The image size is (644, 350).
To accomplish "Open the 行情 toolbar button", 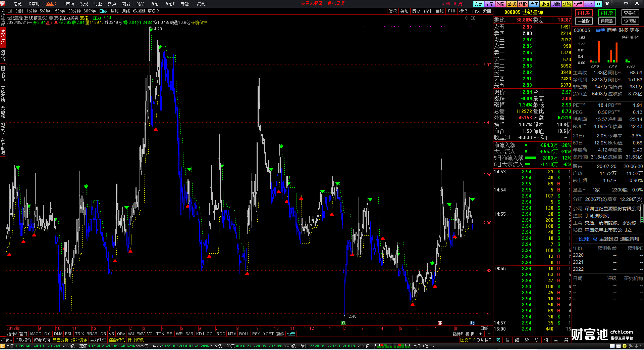I will (534, 4).
